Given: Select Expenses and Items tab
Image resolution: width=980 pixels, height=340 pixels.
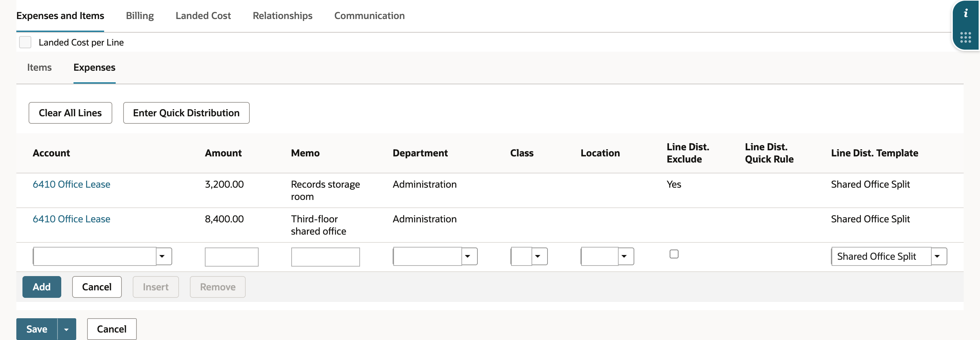Looking at the screenshot, I should 60,16.
